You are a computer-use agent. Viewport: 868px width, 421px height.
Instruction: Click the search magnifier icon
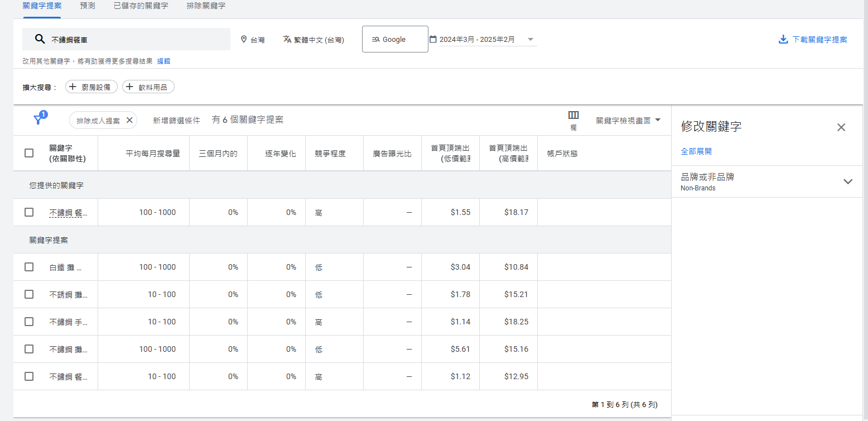pos(40,39)
